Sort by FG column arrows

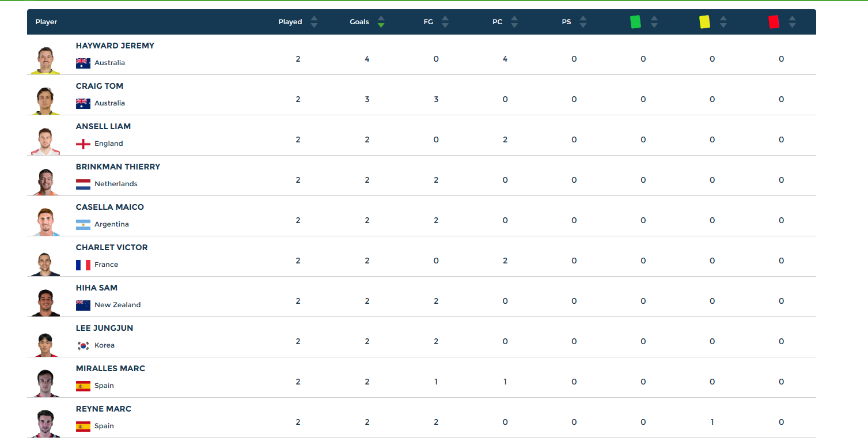[x=445, y=22]
